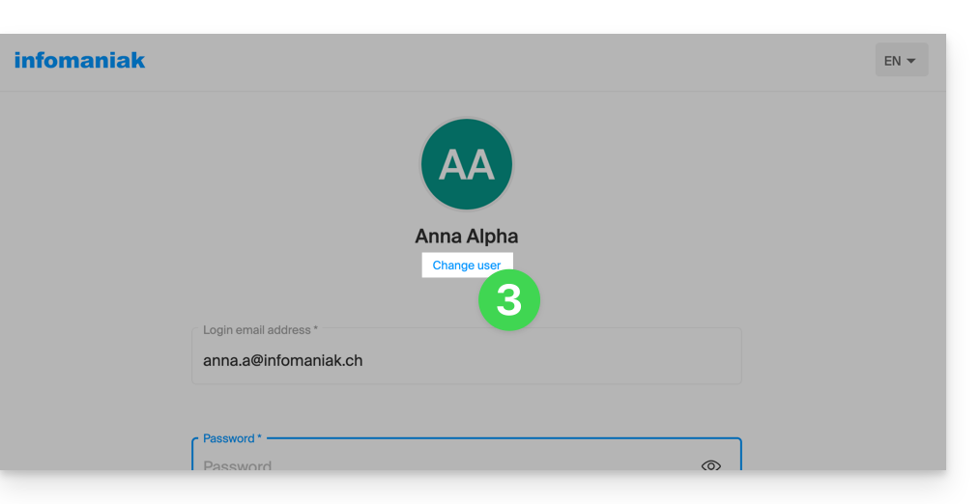This screenshot has width=980, height=504.
Task: Click the empty header bar area
Action: [500, 63]
